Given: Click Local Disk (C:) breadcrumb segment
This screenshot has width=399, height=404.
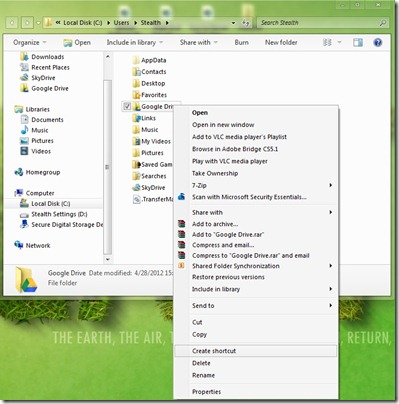Looking at the screenshot, I should tap(83, 23).
